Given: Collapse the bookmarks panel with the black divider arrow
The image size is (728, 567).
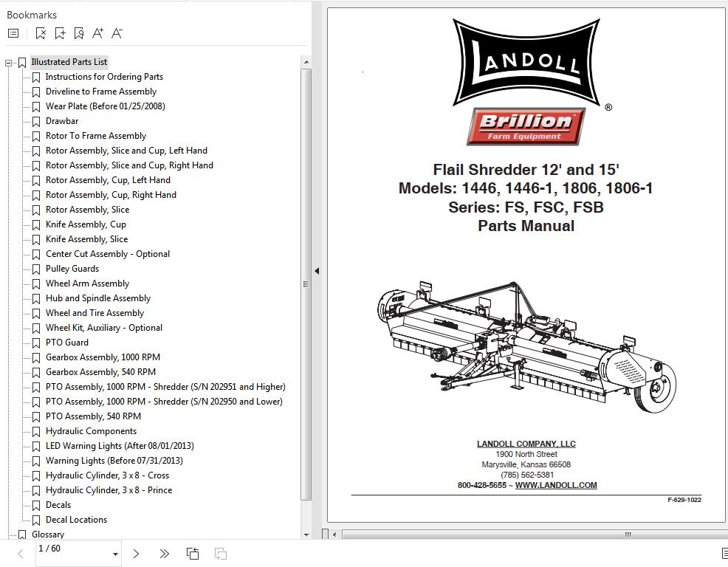Looking at the screenshot, I should coord(317,271).
